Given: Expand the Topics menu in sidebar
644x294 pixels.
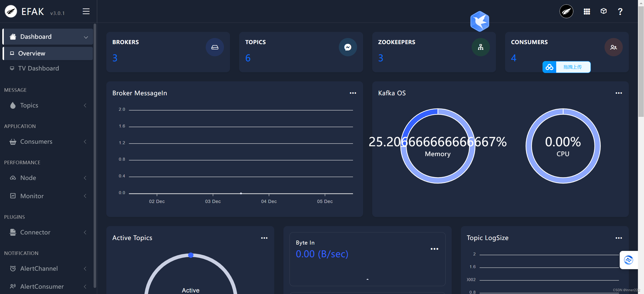Looking at the screenshot, I should pyautogui.click(x=84, y=105).
